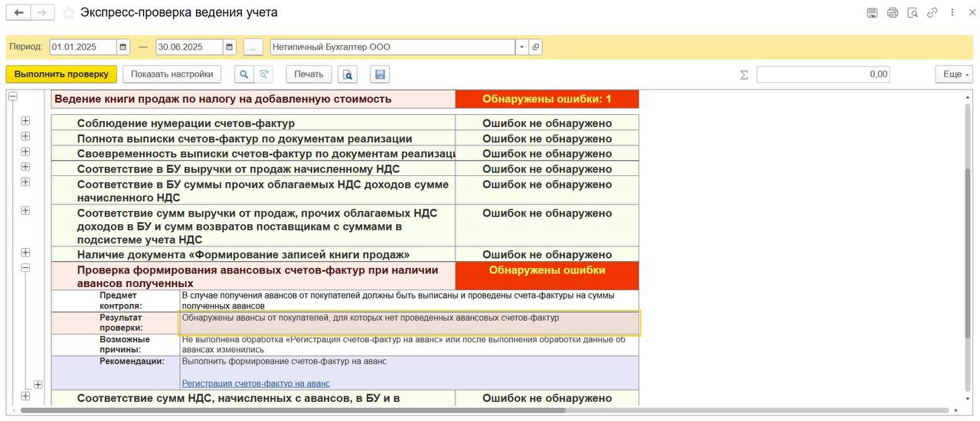980x421 pixels.
Task: Click the Выполнить проверку button
Action: coord(61,74)
